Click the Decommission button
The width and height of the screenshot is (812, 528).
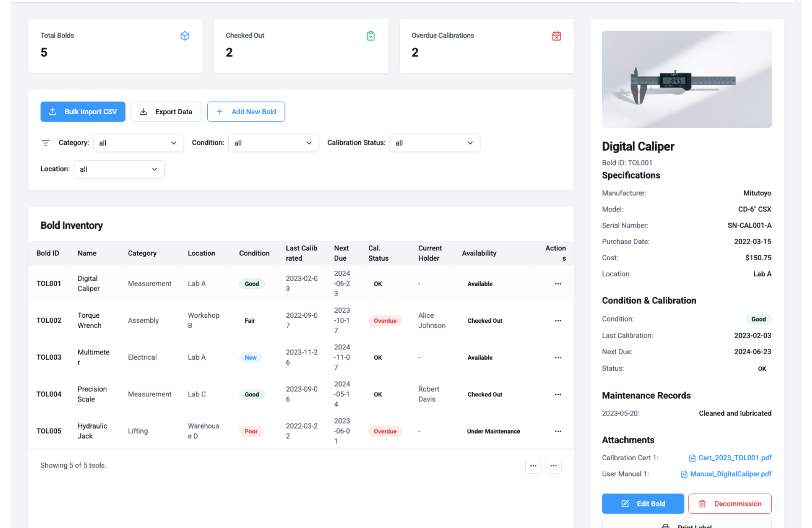click(730, 503)
